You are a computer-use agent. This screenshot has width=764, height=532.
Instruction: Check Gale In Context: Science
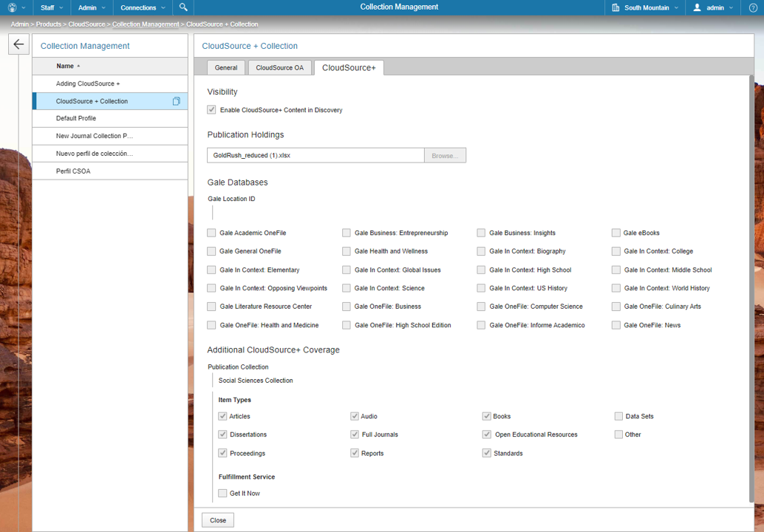(347, 288)
